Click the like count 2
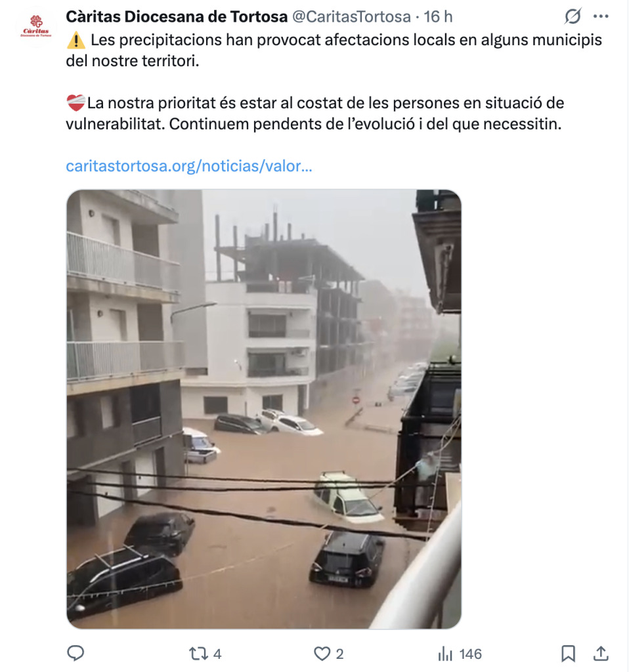 coord(339,654)
